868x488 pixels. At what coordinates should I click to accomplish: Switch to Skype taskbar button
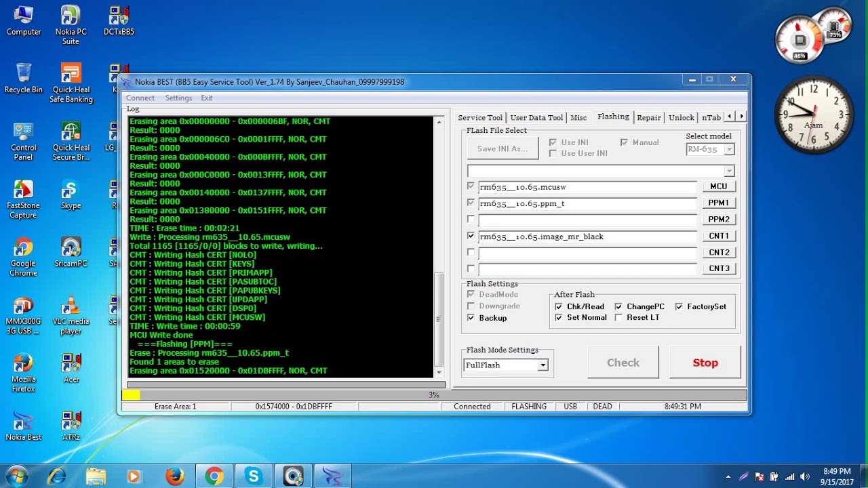click(254, 476)
